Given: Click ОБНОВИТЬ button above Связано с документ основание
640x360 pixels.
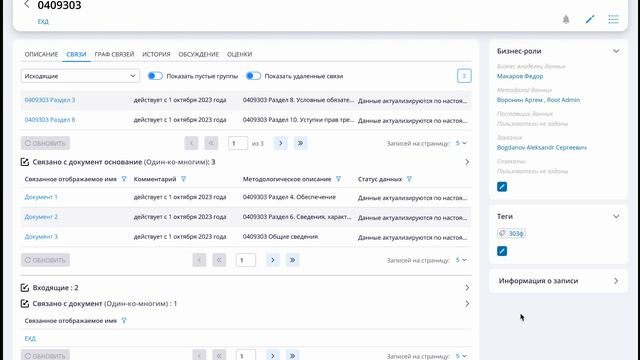Looking at the screenshot, I should (45, 143).
